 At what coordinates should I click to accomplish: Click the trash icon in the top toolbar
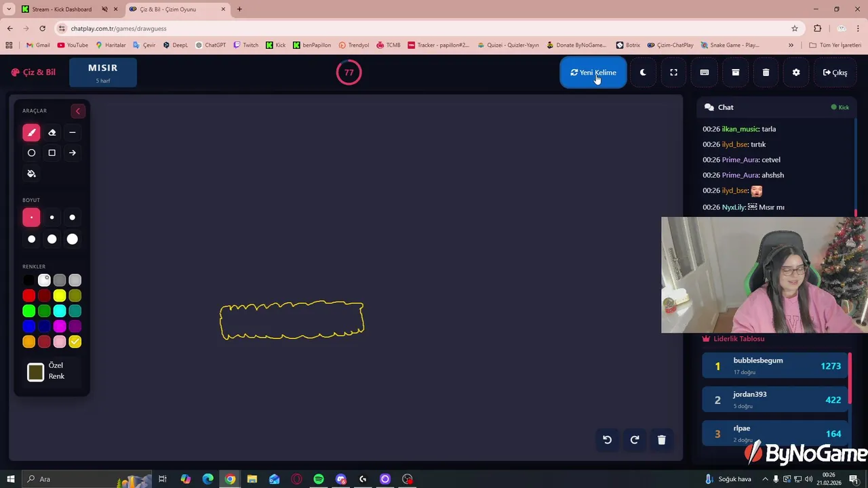click(766, 73)
